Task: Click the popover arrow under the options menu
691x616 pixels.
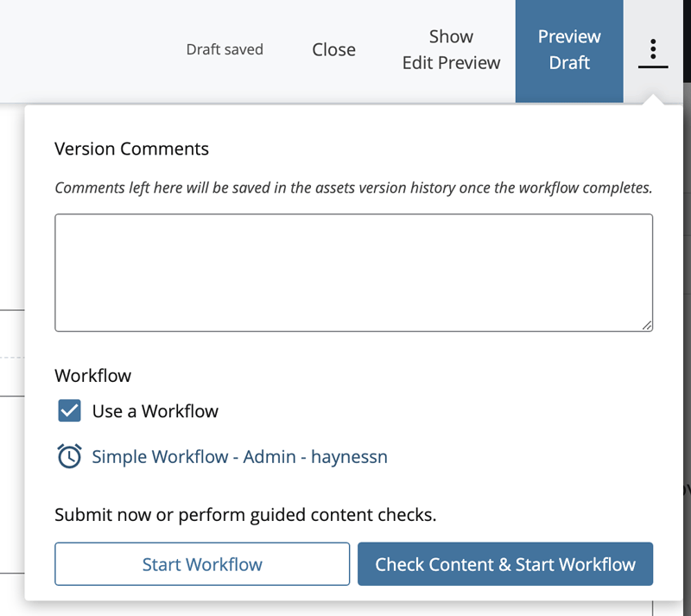Action: (653, 95)
